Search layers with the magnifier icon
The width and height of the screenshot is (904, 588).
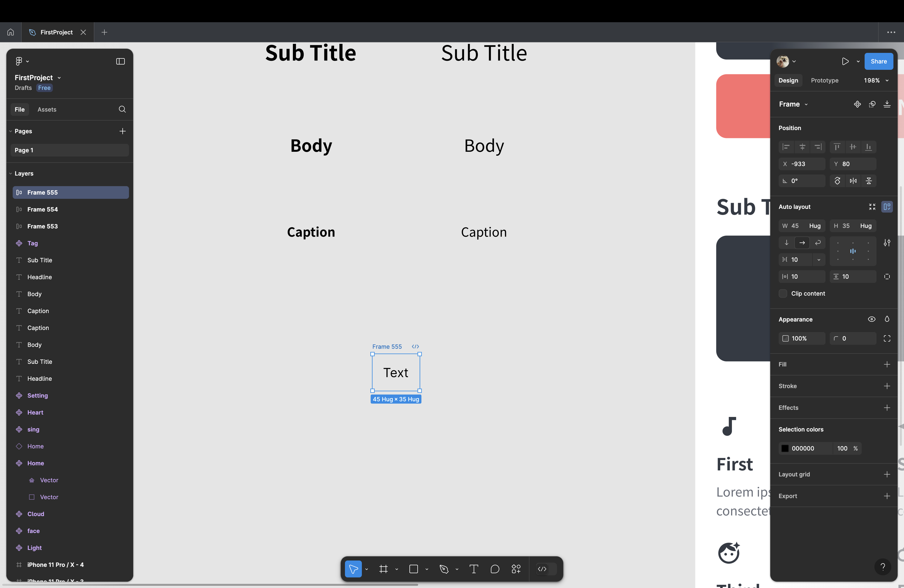[x=122, y=109]
